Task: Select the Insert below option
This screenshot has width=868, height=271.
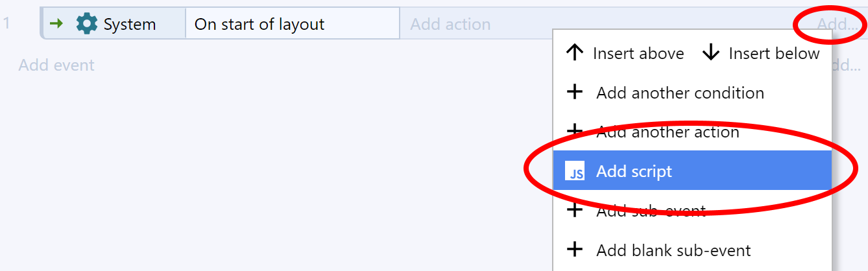Action: tap(761, 53)
